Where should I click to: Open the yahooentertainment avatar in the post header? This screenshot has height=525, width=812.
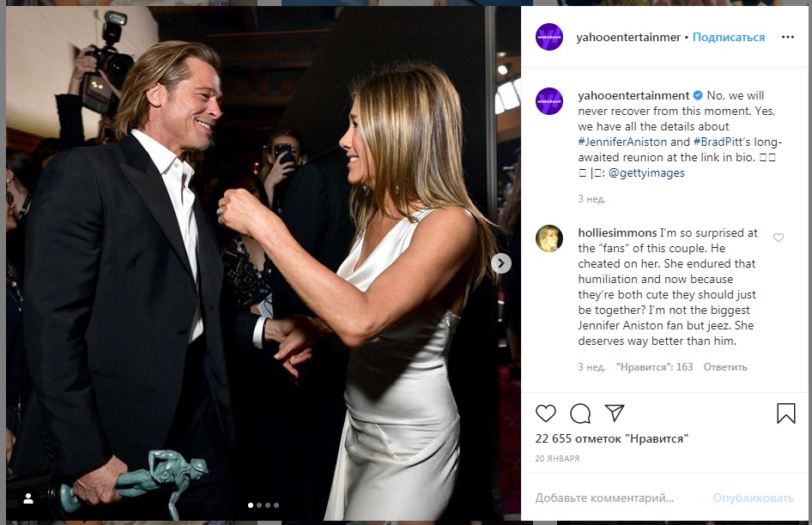pos(549,37)
